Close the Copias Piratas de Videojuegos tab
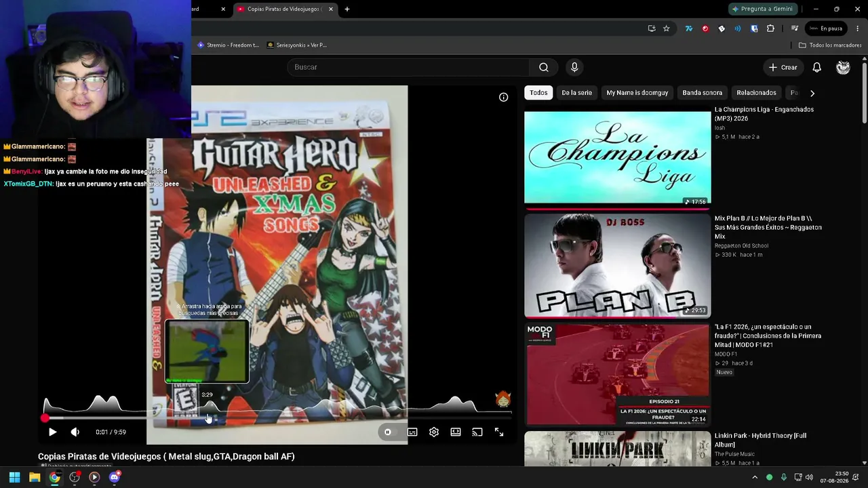This screenshot has height=488, width=868. click(331, 9)
